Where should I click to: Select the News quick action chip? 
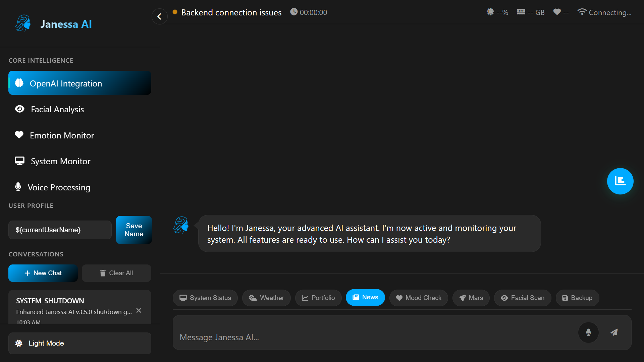pos(365,297)
